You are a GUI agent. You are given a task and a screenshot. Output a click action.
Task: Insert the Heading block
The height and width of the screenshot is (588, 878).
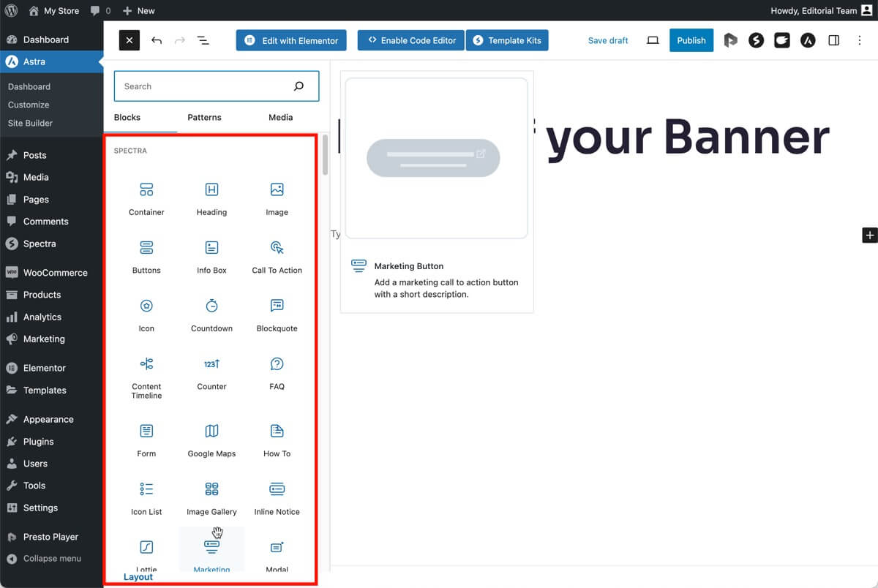click(x=211, y=199)
